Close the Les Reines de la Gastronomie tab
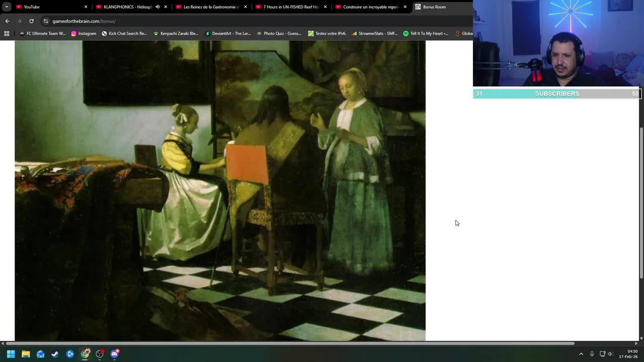Screen dimensions: 644x362 pos(246,7)
